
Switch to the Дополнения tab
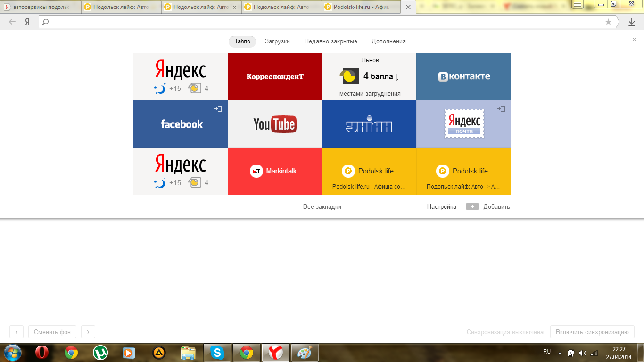point(388,41)
